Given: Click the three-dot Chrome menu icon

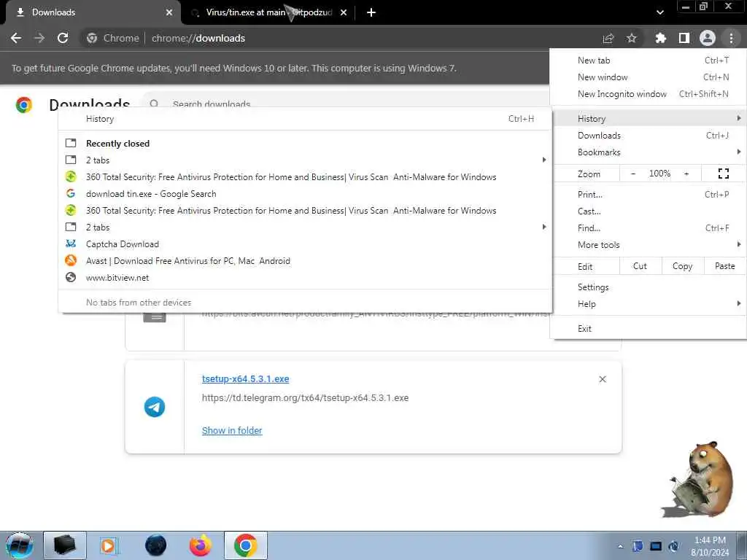Looking at the screenshot, I should [x=731, y=38].
